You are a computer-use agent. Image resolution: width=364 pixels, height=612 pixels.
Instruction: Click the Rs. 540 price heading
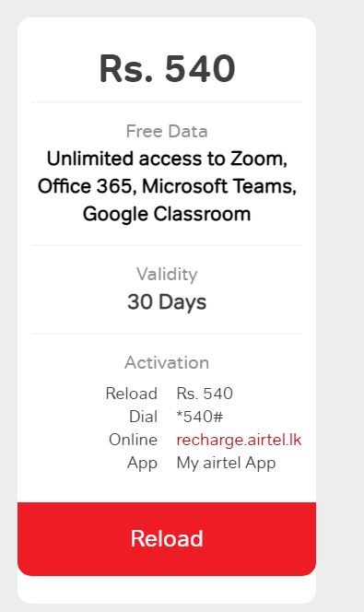(167, 69)
